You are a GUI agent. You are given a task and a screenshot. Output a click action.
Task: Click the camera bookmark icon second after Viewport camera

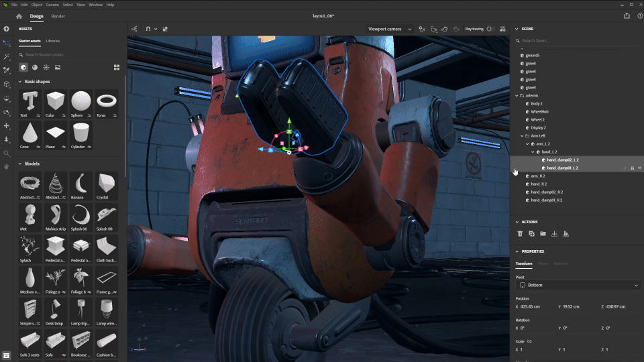[433, 29]
